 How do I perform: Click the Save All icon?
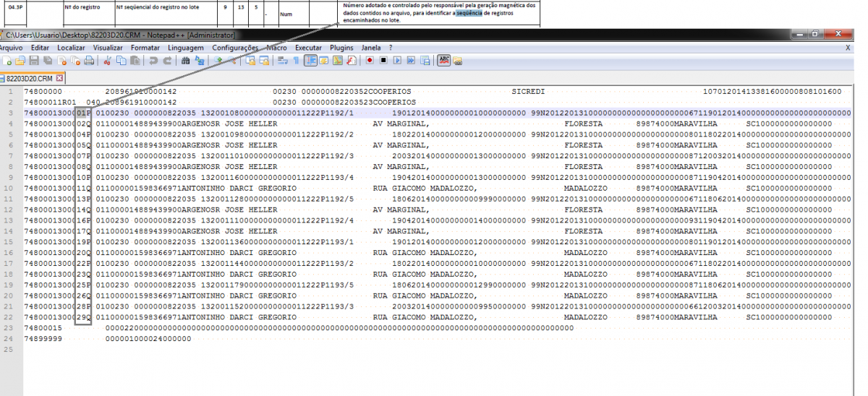pyautogui.click(x=48, y=60)
